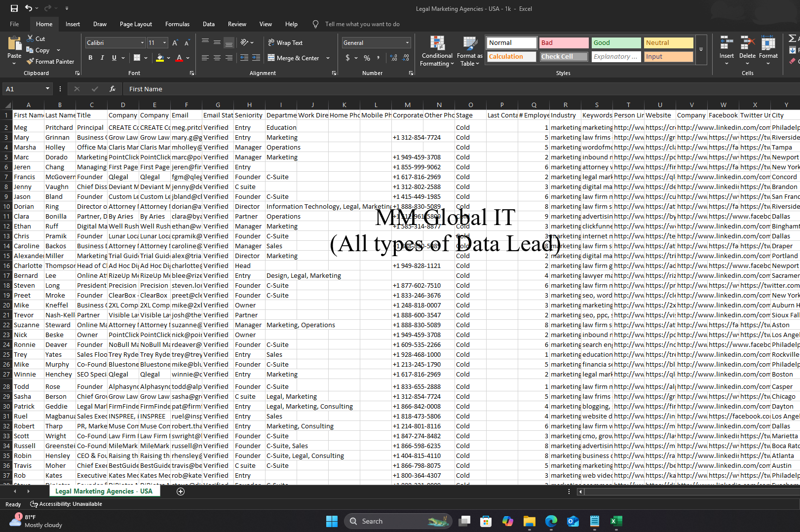Click the Save icon in title bar
The image size is (800, 532).
click(14, 8)
